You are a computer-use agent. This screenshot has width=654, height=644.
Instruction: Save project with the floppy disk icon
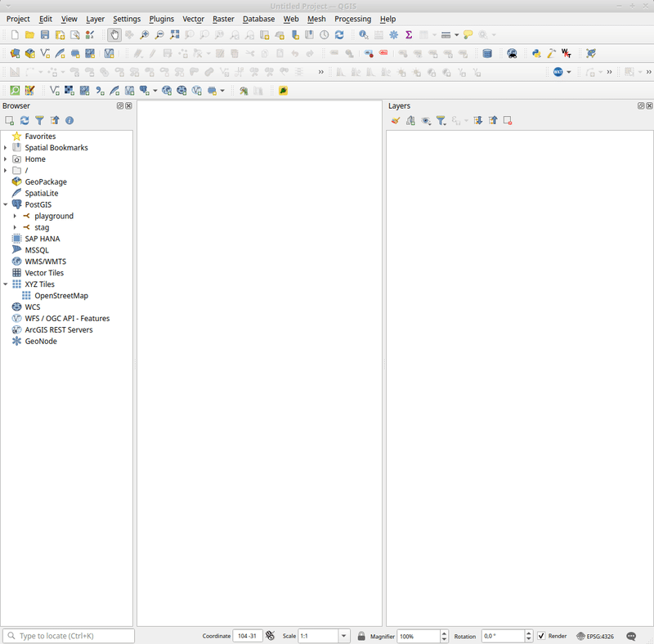pos(45,35)
